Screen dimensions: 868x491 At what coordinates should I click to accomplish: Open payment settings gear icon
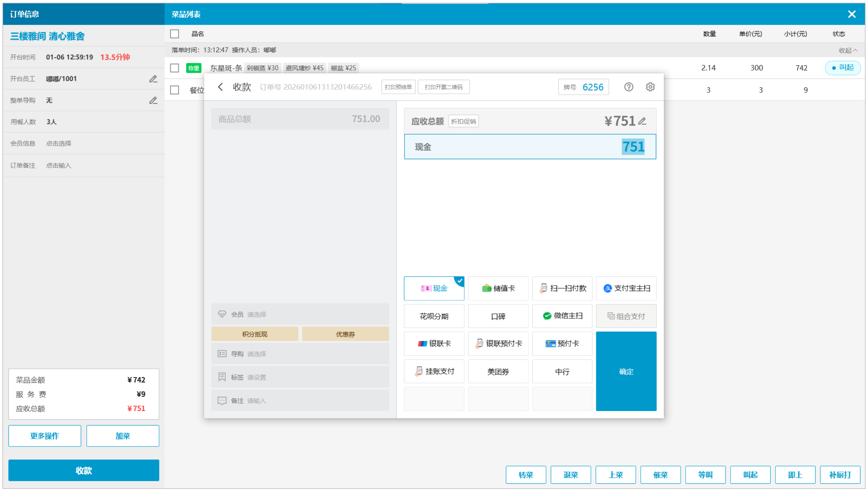(x=650, y=87)
